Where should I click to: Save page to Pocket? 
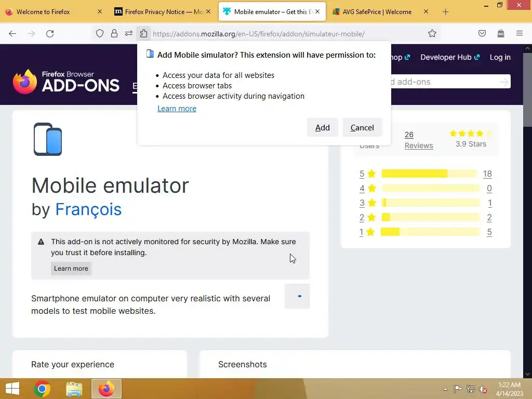click(482, 34)
